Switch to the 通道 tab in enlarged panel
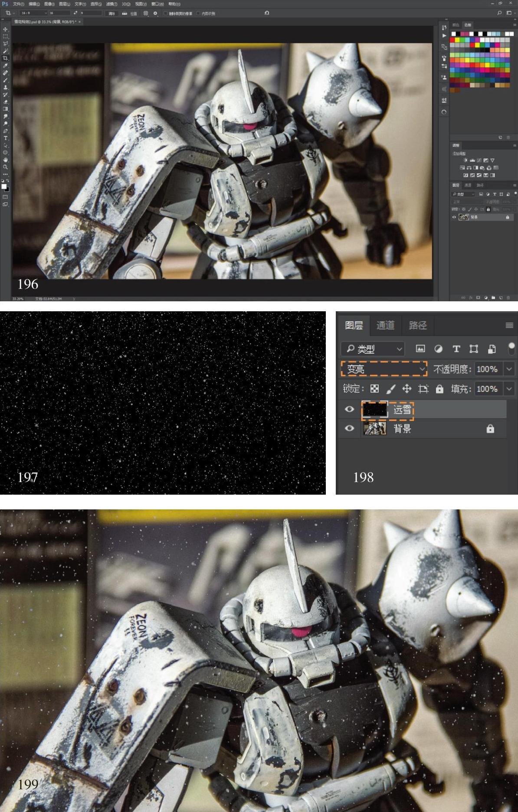518x812 pixels. (385, 325)
